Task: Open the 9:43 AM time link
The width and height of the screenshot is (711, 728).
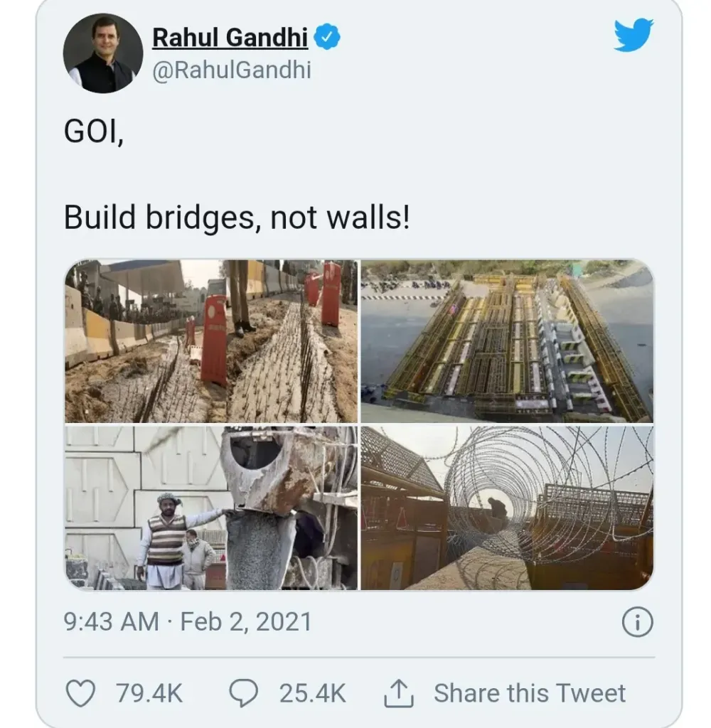Action: [112, 622]
